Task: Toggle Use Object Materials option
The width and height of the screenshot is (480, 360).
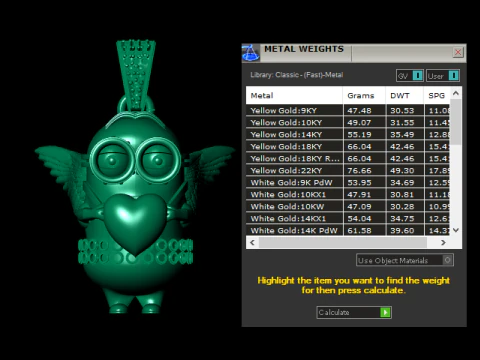Action: pyautogui.click(x=405, y=260)
